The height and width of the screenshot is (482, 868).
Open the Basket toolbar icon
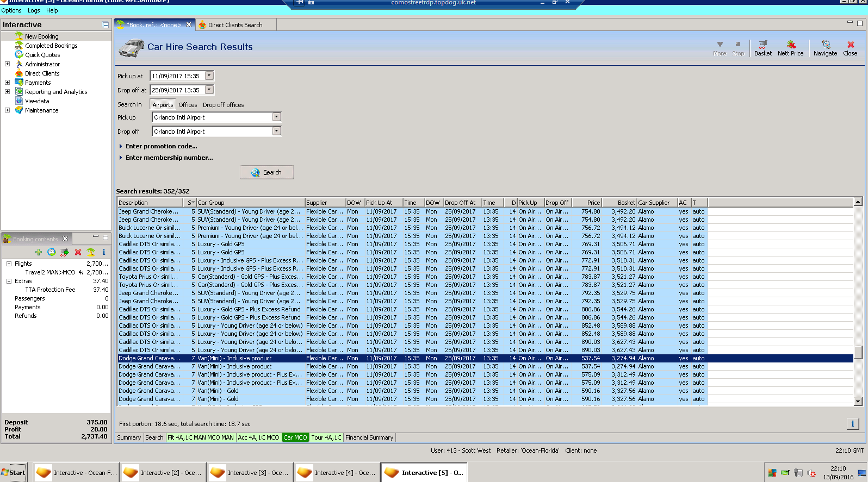tap(762, 48)
